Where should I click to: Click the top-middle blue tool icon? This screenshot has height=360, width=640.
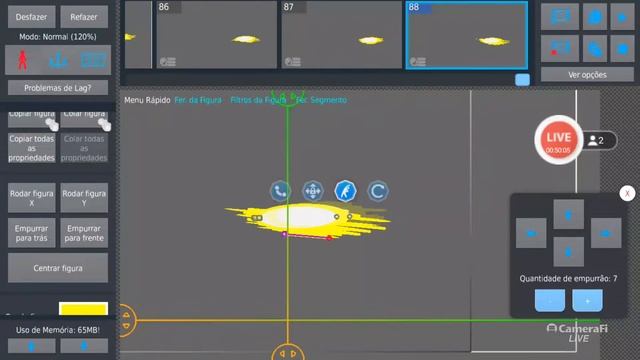coord(595,17)
